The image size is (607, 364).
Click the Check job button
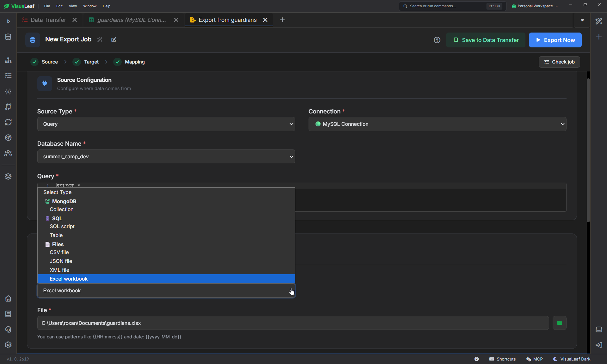pyautogui.click(x=559, y=62)
